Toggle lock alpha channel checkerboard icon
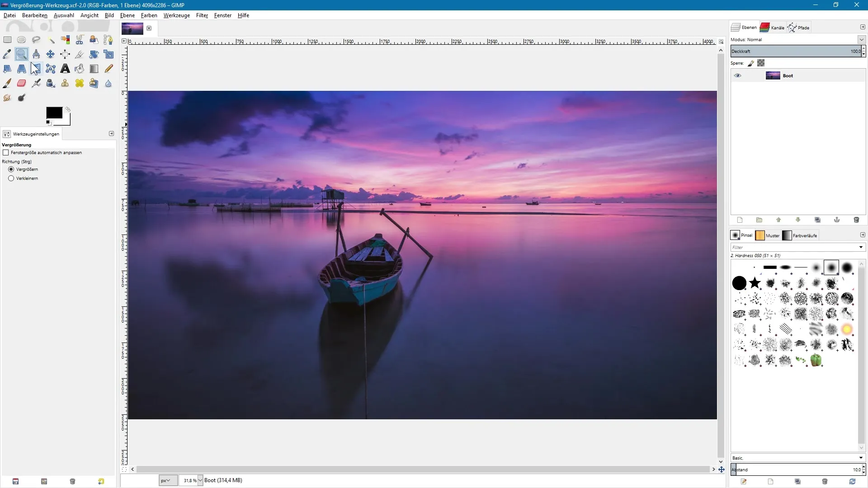868x488 pixels. click(x=761, y=63)
